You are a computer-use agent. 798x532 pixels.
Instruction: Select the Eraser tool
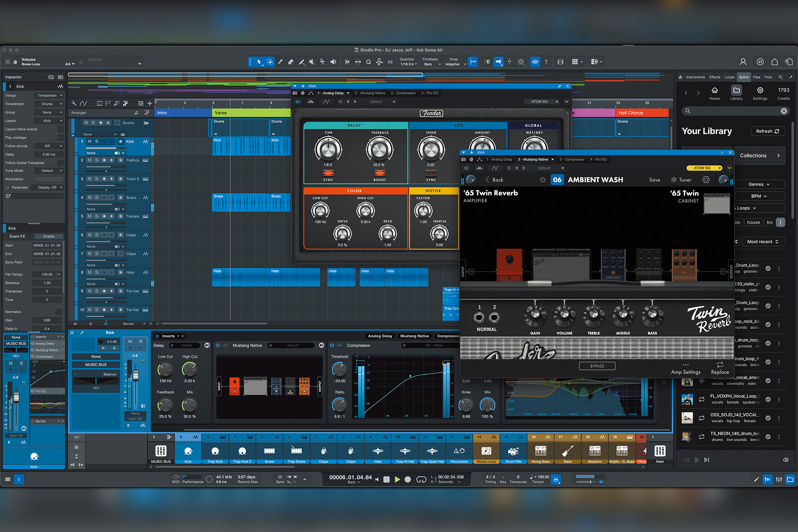pos(291,62)
